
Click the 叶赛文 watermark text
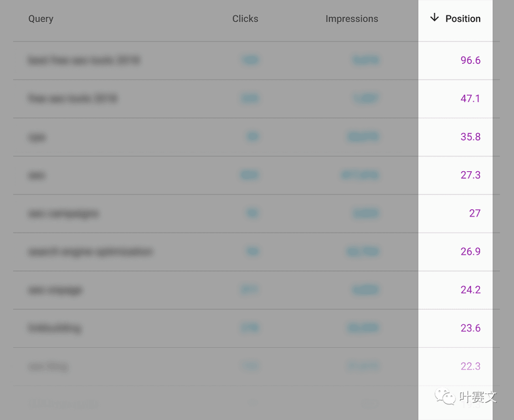click(x=478, y=397)
